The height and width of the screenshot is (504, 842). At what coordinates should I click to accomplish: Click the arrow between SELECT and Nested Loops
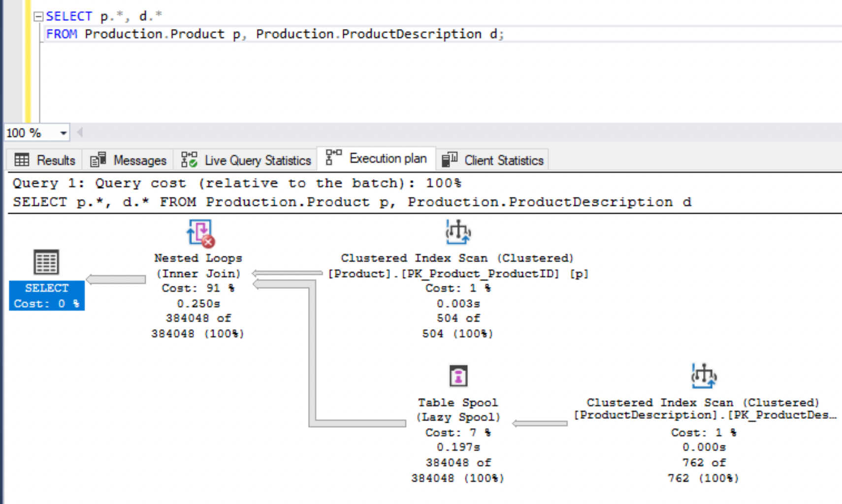(x=116, y=279)
